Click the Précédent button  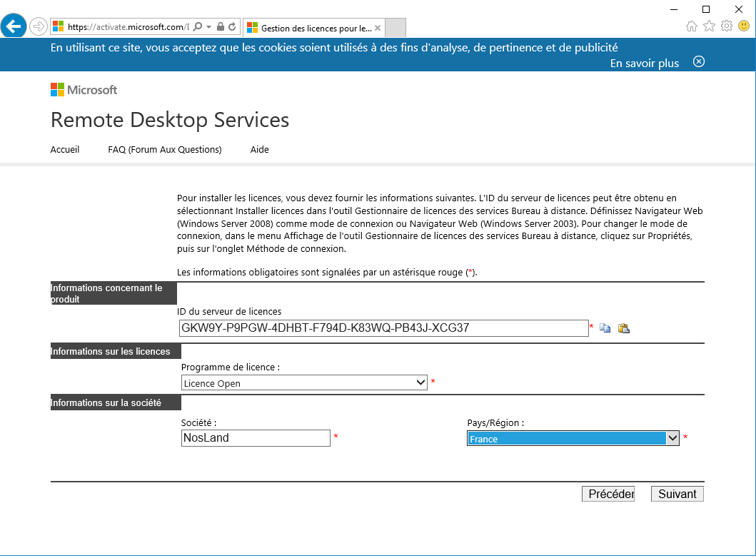click(608, 494)
